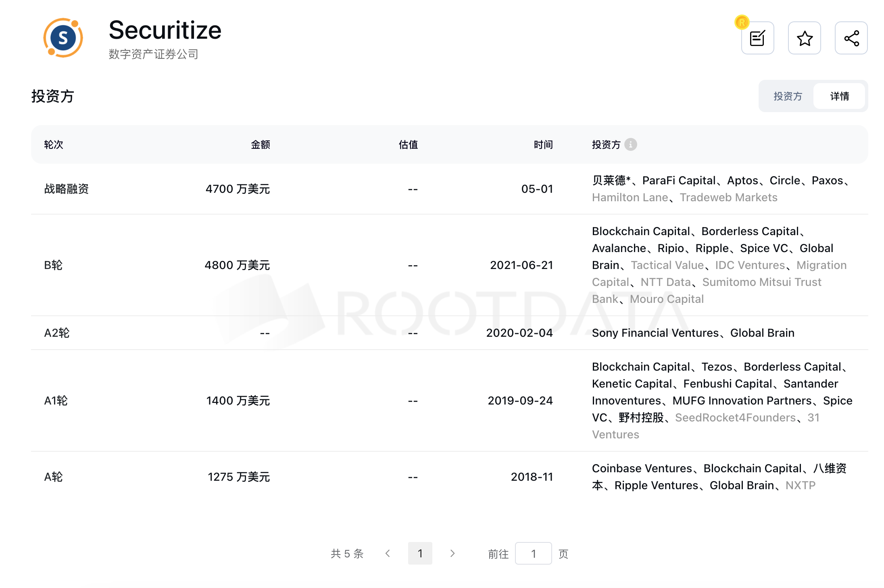Viewport: 884px width, 588px height.
Task: Open the ParaFi Capital investor link
Action: pos(678,180)
